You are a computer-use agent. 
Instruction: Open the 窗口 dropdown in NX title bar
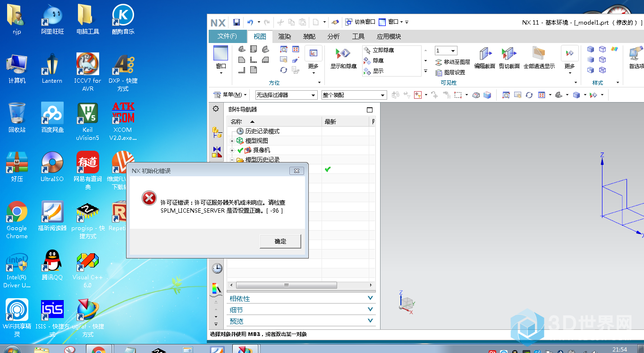pyautogui.click(x=393, y=22)
